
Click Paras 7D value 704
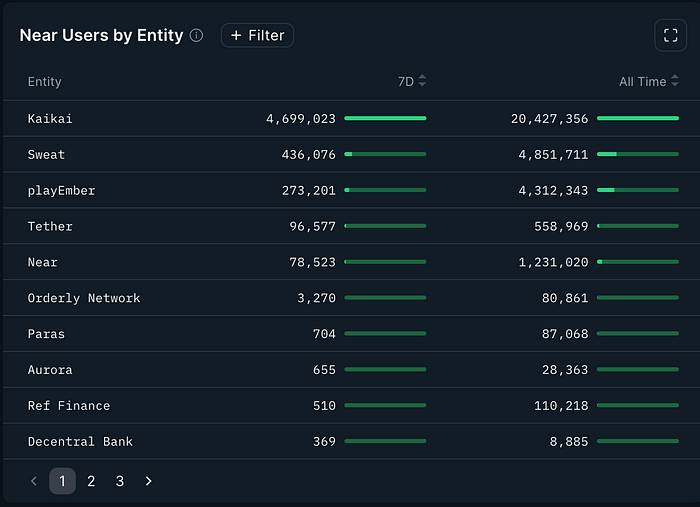[x=324, y=334]
